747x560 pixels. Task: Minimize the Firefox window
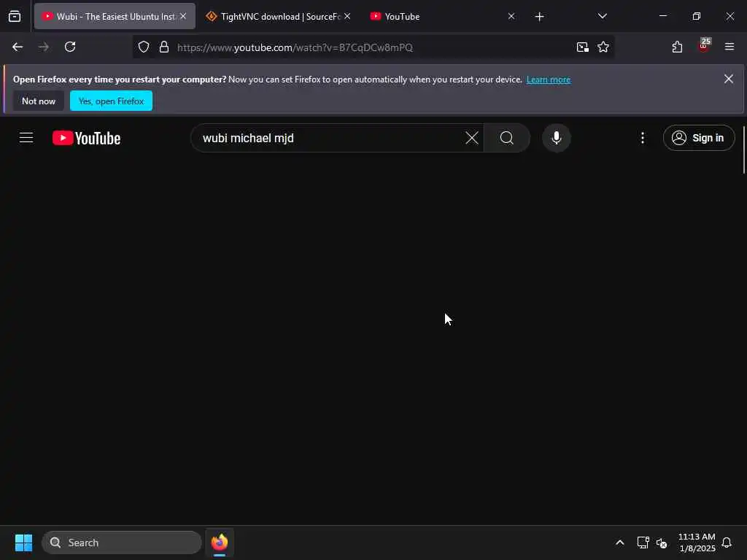(662, 16)
